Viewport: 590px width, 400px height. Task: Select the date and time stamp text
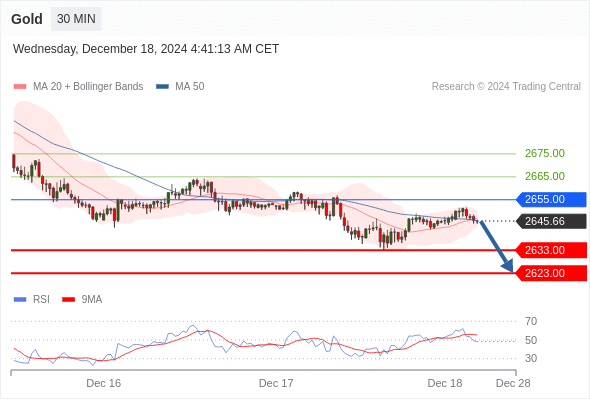click(x=146, y=49)
